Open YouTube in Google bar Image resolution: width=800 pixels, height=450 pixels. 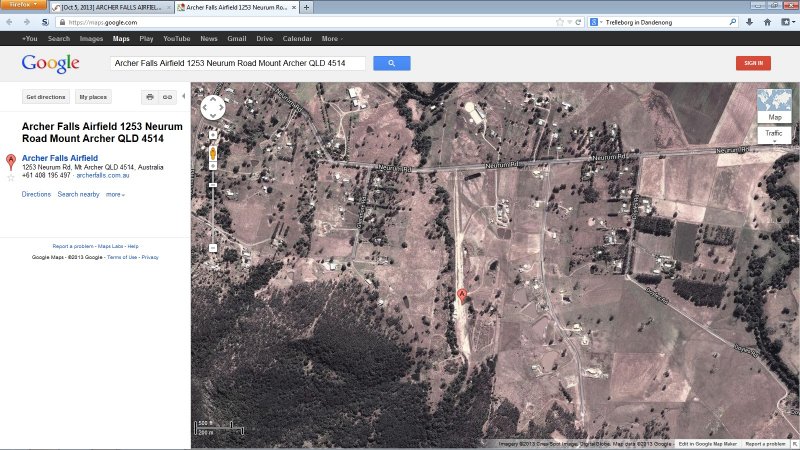pos(177,39)
